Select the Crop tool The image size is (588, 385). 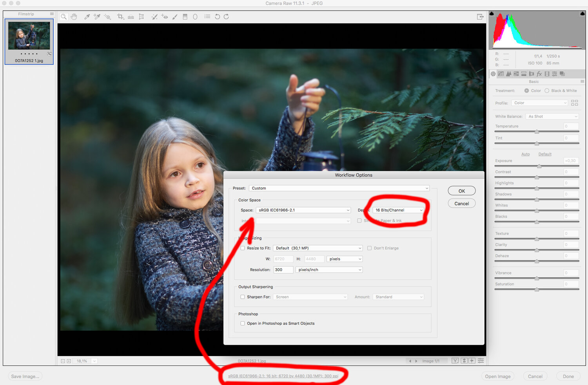point(120,17)
